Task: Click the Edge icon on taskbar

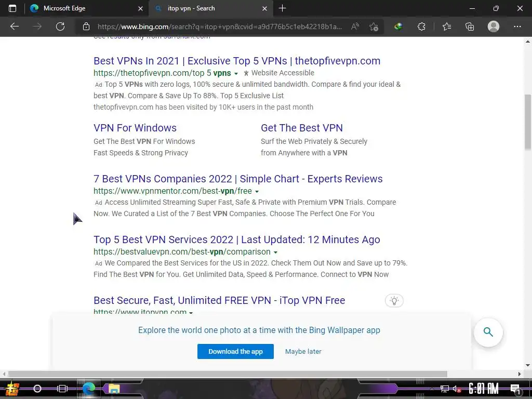Action: (x=89, y=389)
